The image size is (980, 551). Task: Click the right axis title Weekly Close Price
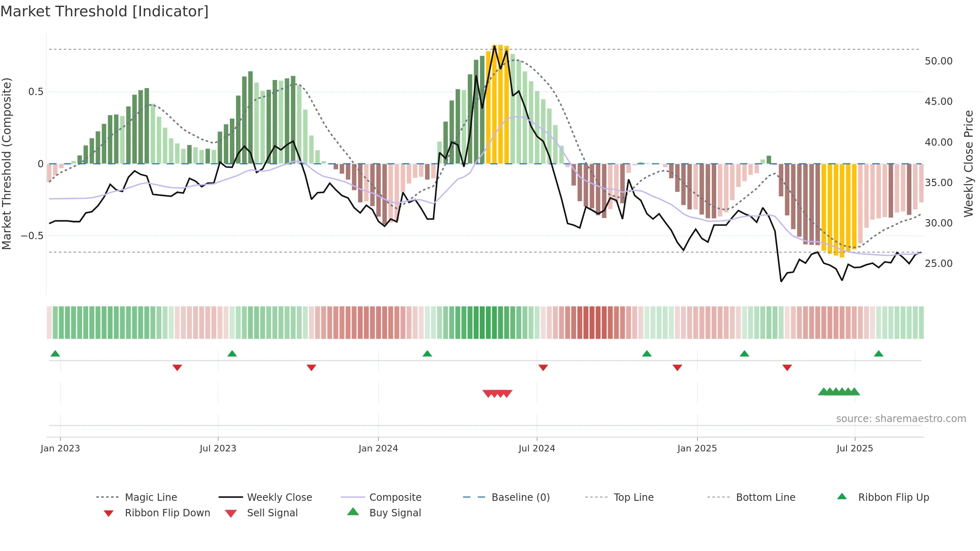point(969,164)
